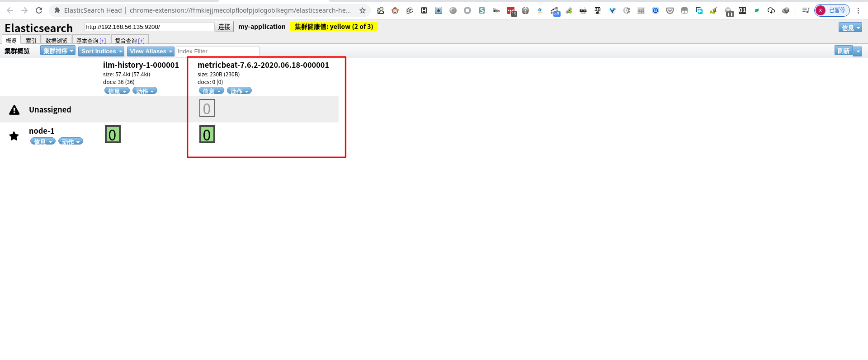Switch to the 基本查询 tab

87,40
